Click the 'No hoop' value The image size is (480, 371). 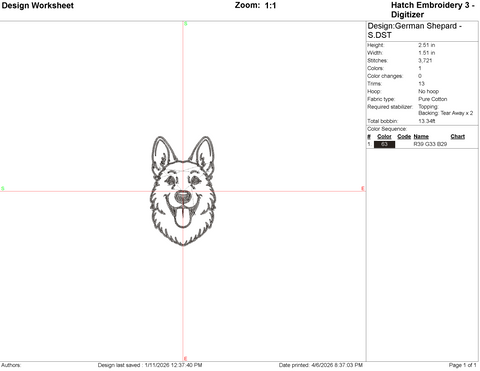[x=429, y=91]
